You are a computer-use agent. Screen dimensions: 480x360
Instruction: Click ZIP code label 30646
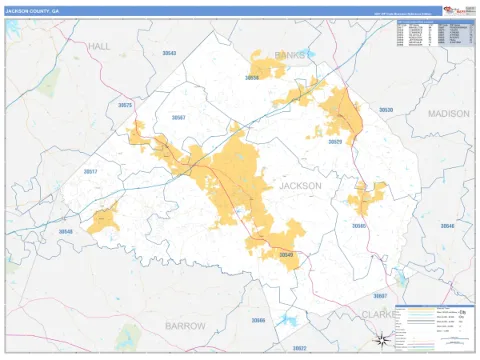(x=447, y=226)
